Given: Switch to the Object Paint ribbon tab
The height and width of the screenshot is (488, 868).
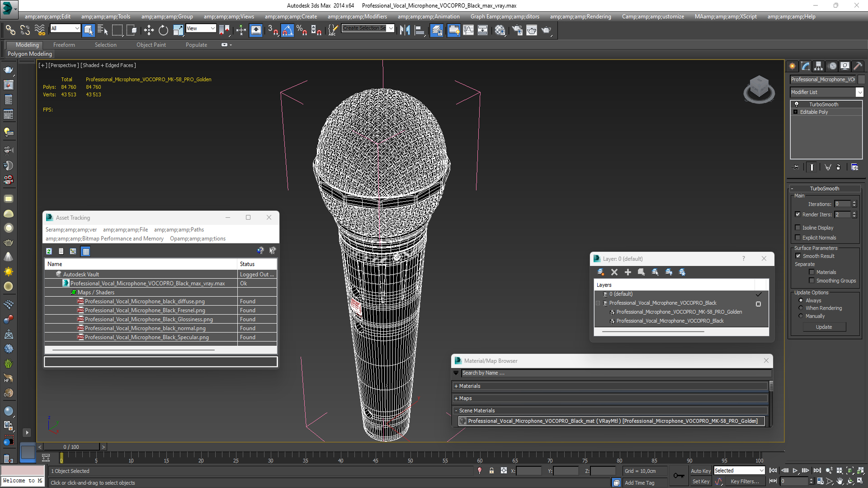Looking at the screenshot, I should [151, 45].
